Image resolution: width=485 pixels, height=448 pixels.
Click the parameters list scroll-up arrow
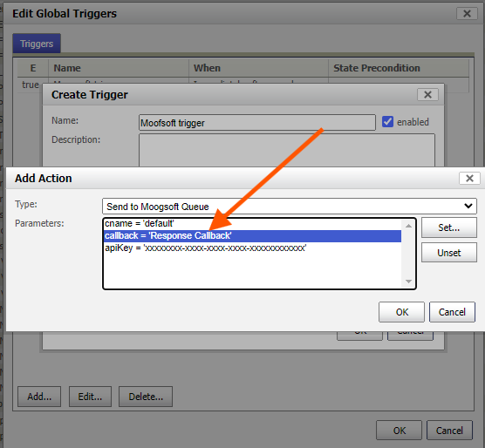[408, 226]
